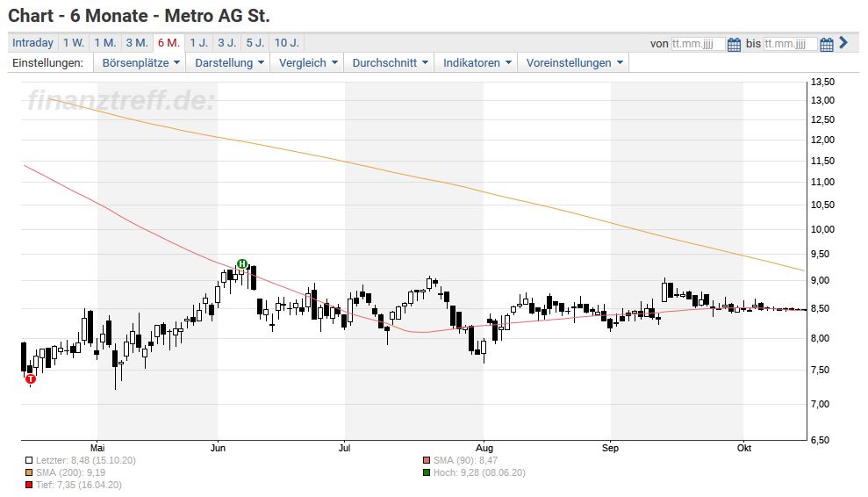Switch chart to 3 J. range
Screen dimensions: 868x497
coord(227,43)
